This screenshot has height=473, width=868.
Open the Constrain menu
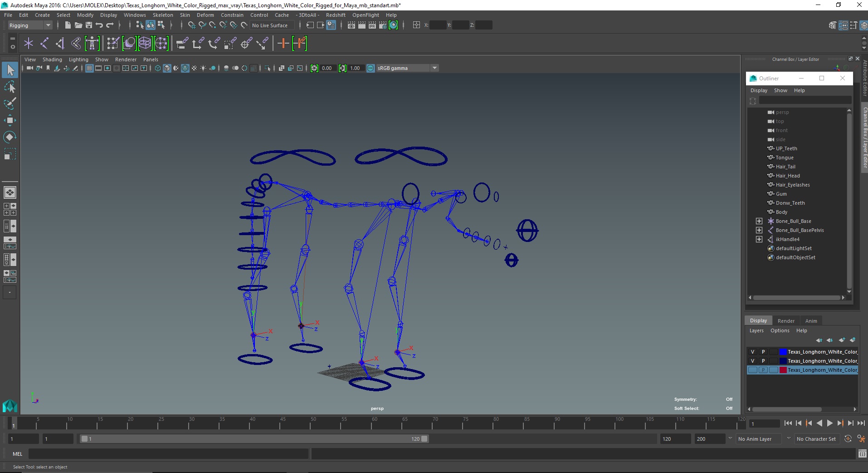232,15
